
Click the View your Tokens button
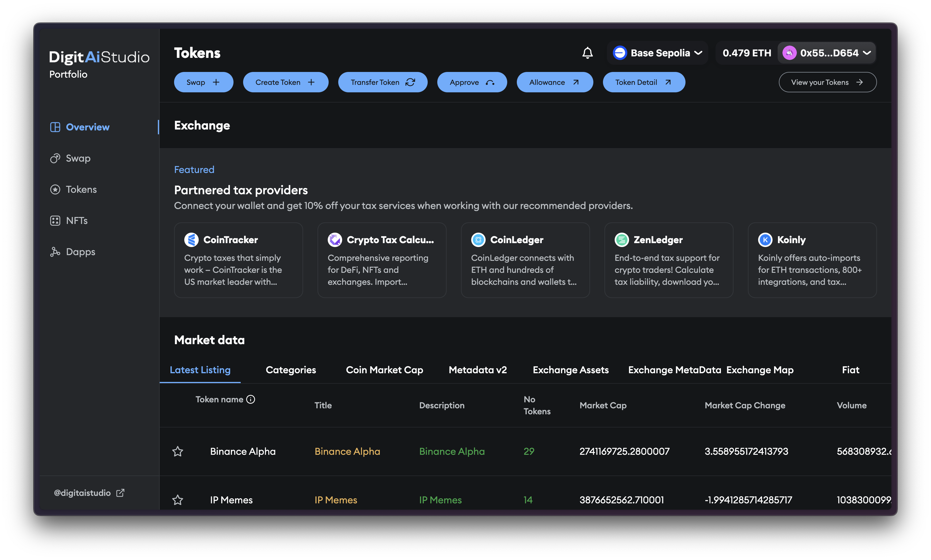[827, 82]
